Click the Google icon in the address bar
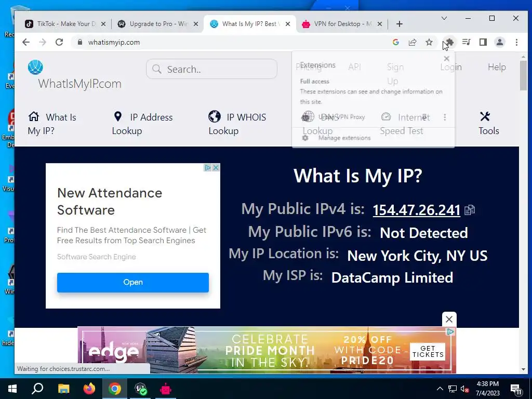Viewport: 532px width, 399px height. (x=395, y=42)
